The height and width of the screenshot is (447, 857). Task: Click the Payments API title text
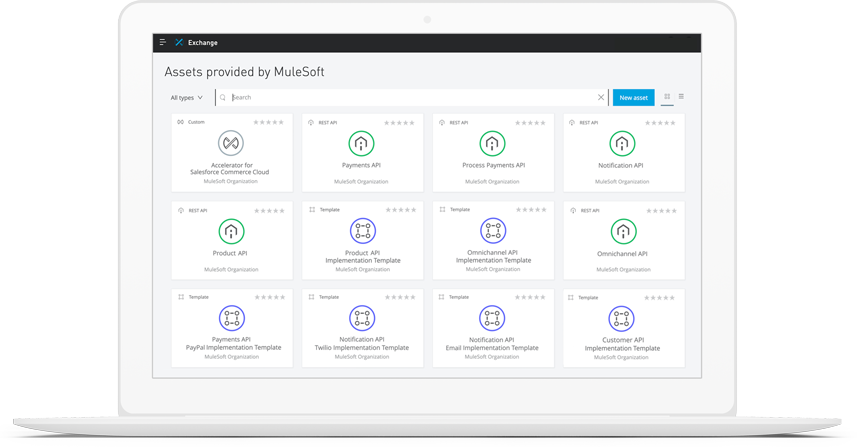coord(361,165)
